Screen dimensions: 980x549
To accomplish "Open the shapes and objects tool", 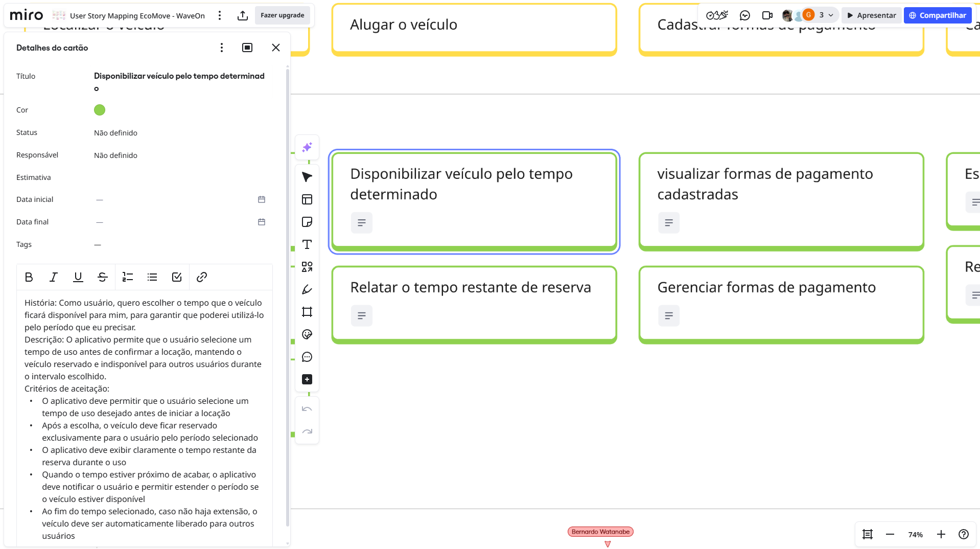I will pos(307,267).
